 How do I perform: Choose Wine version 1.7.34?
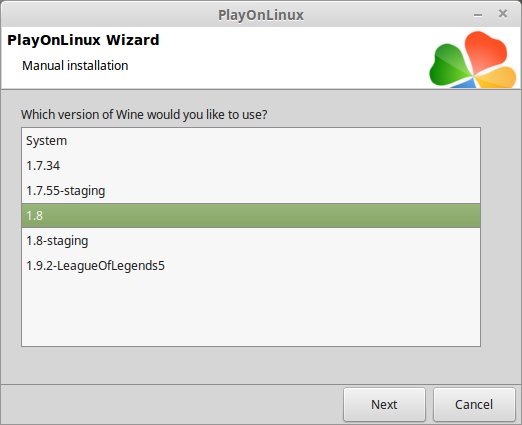251,166
